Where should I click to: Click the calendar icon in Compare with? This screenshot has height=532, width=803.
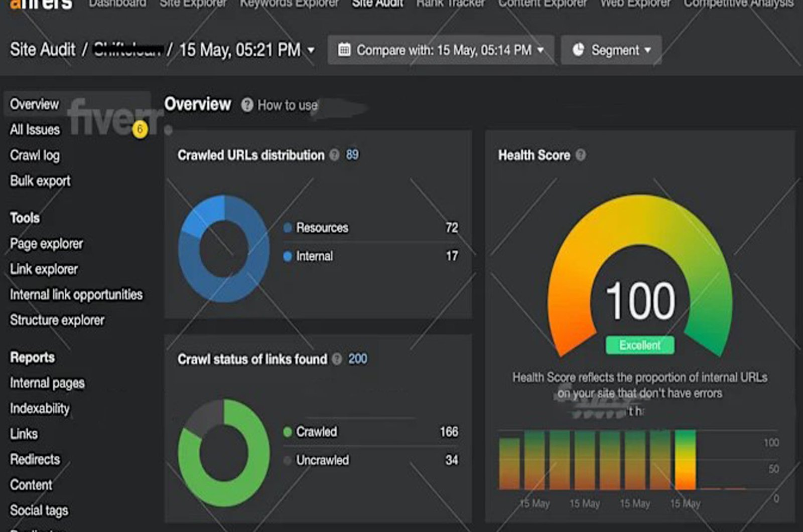344,50
